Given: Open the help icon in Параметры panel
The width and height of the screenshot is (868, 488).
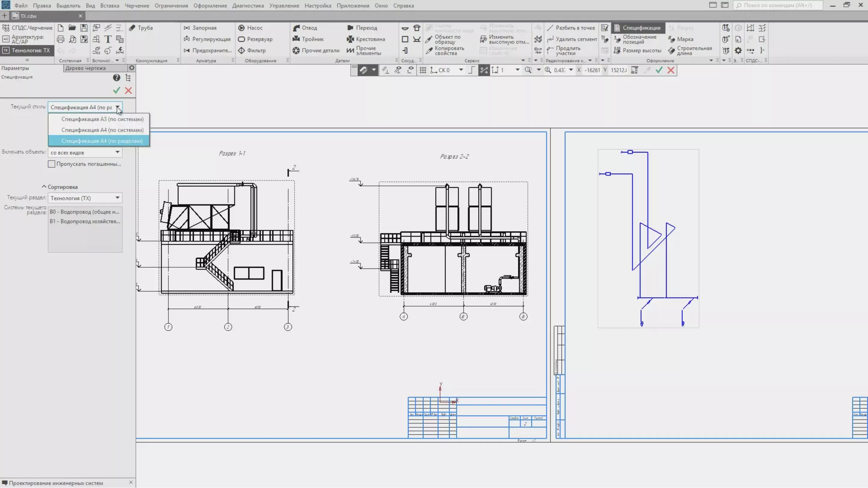Looking at the screenshot, I should pyautogui.click(x=117, y=78).
